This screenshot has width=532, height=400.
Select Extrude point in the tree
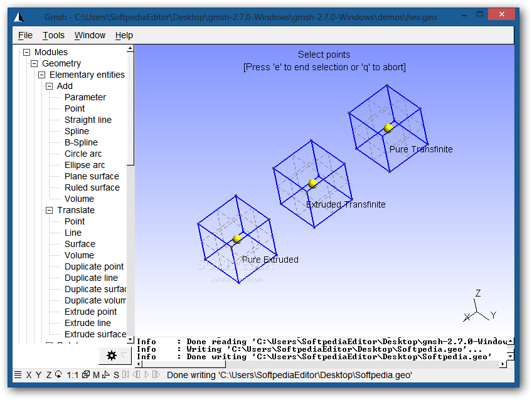pos(90,312)
